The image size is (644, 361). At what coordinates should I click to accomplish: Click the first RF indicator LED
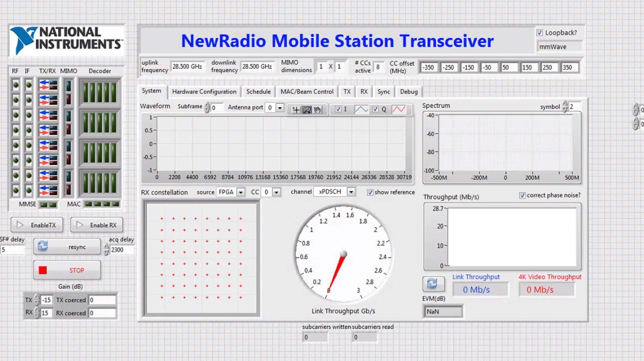tap(15, 85)
